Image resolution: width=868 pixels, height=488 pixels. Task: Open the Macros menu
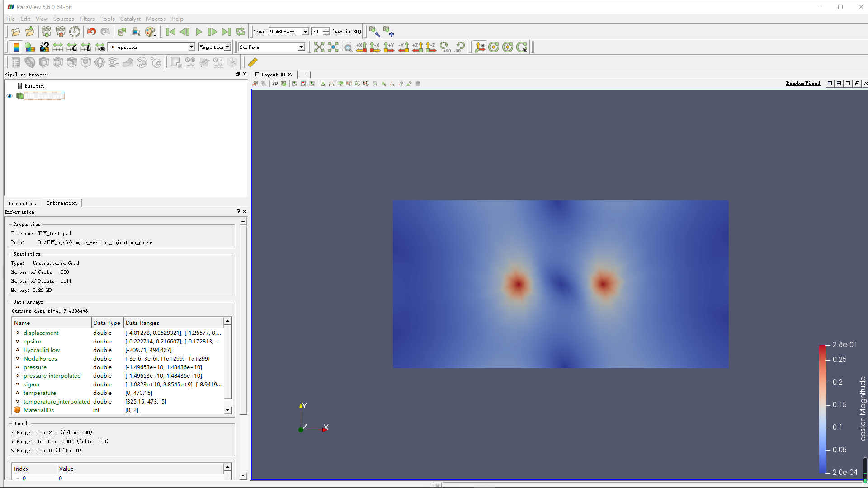point(156,19)
